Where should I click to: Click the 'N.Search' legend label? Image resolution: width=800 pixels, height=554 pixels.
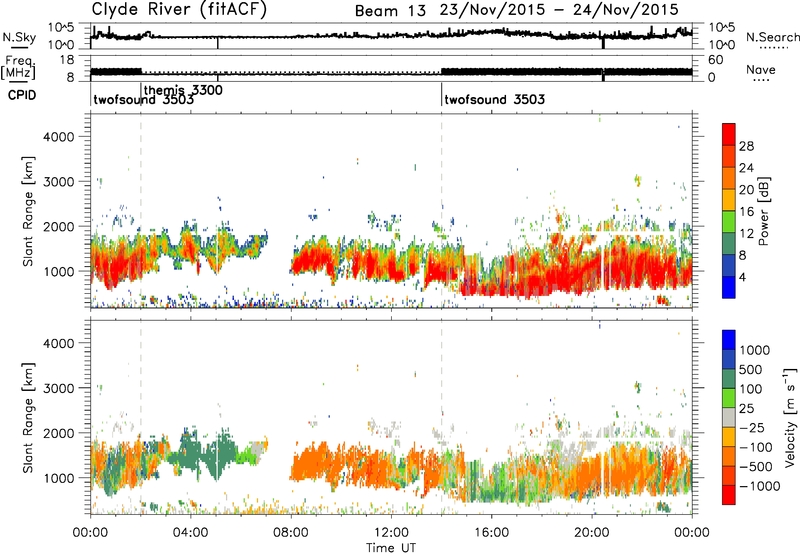click(772, 37)
